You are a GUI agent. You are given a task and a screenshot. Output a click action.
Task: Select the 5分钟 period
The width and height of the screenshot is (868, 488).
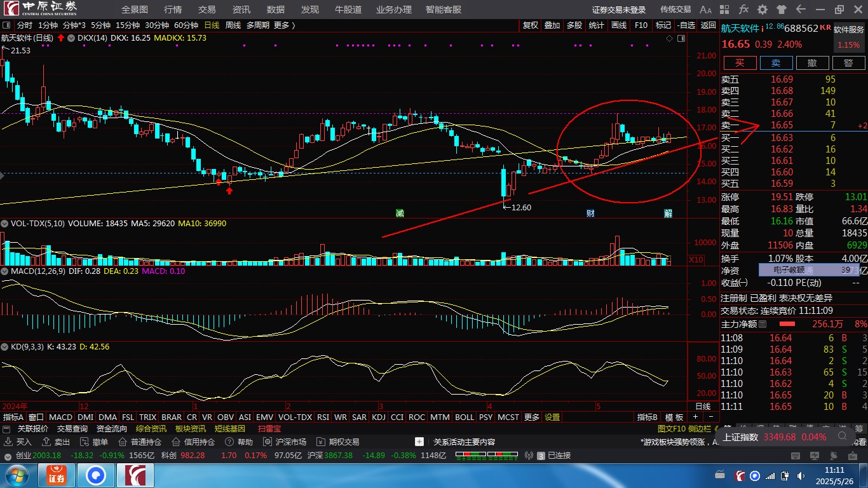coord(100,25)
